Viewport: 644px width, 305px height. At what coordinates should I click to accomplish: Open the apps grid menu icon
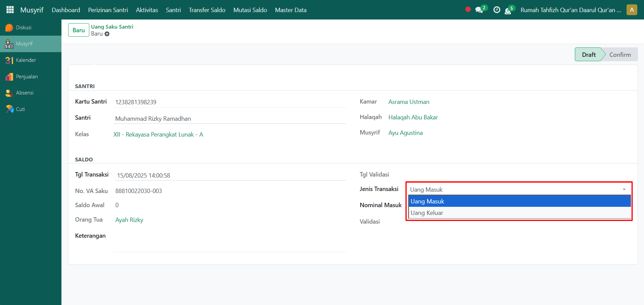[10, 10]
